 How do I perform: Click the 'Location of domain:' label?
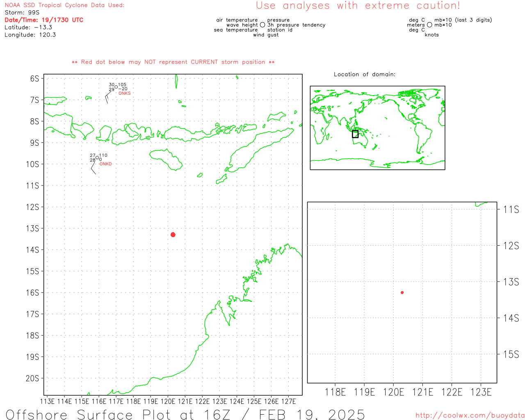tap(365, 74)
